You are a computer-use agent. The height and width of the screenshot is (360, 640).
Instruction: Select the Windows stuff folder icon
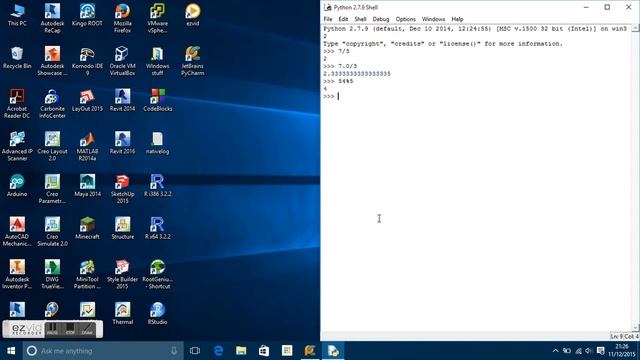(x=158, y=61)
